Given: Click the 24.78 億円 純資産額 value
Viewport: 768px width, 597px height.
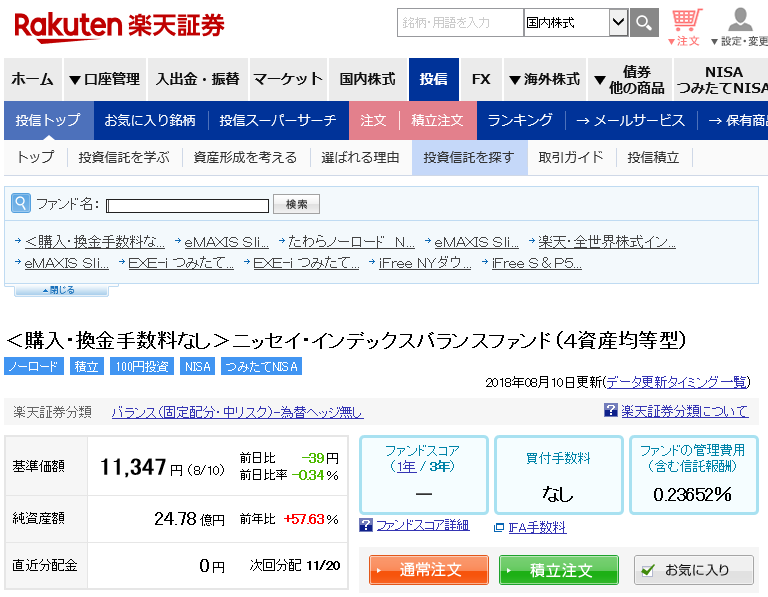Looking at the screenshot, I should pos(189,519).
